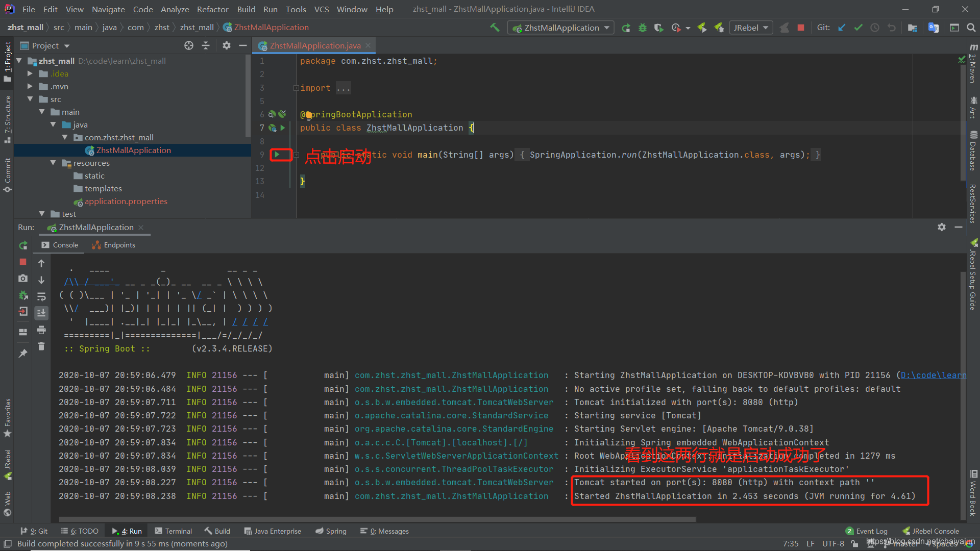This screenshot has width=980, height=551.
Task: Click Git Commit checkmark icon
Action: (858, 28)
